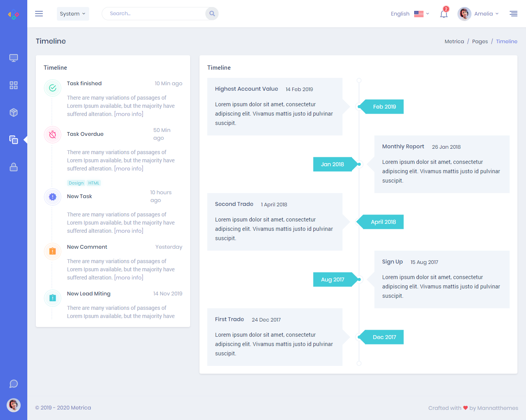Viewport: 526px width, 420px height.
Task: Open the right-side panel menu icon
Action: [x=513, y=14]
